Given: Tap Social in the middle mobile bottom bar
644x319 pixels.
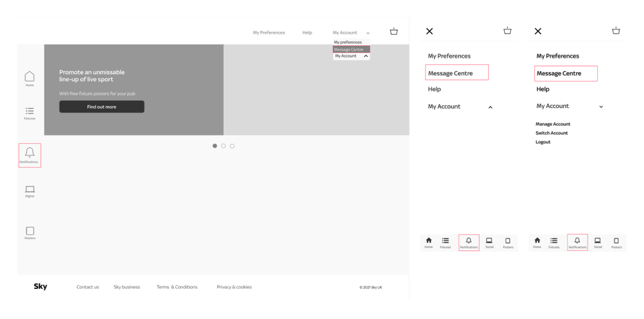Looking at the screenshot, I should point(489,243).
